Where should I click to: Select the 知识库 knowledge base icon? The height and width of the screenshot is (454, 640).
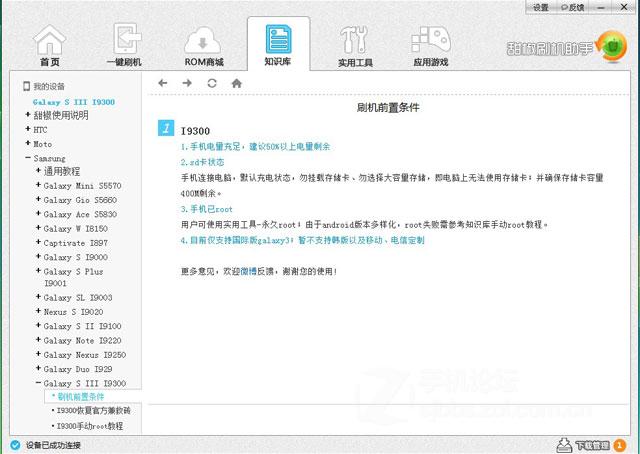(x=278, y=39)
